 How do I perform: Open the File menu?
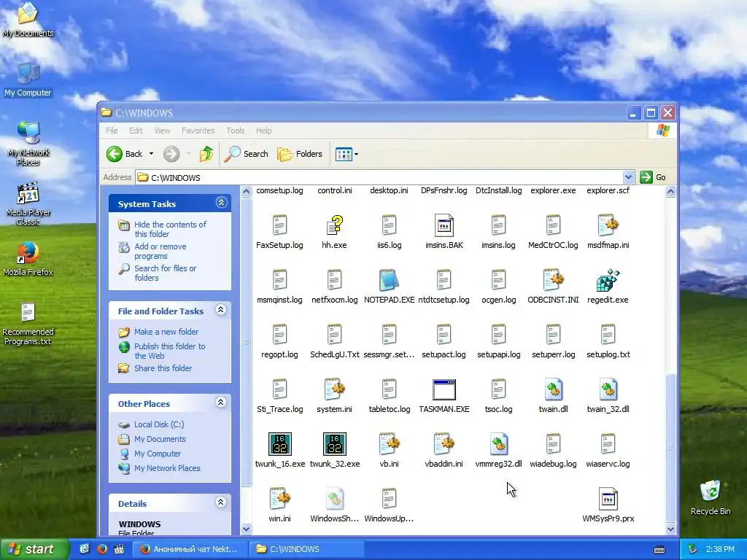[x=112, y=131]
